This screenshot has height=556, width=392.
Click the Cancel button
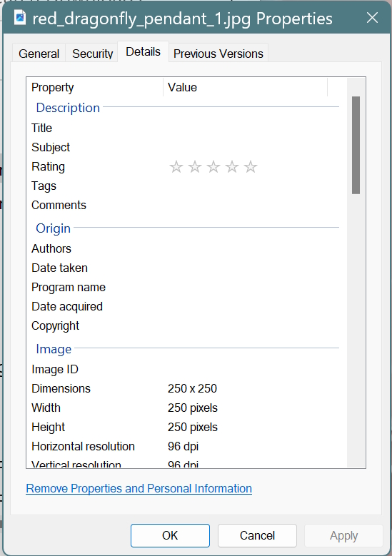coord(257,535)
